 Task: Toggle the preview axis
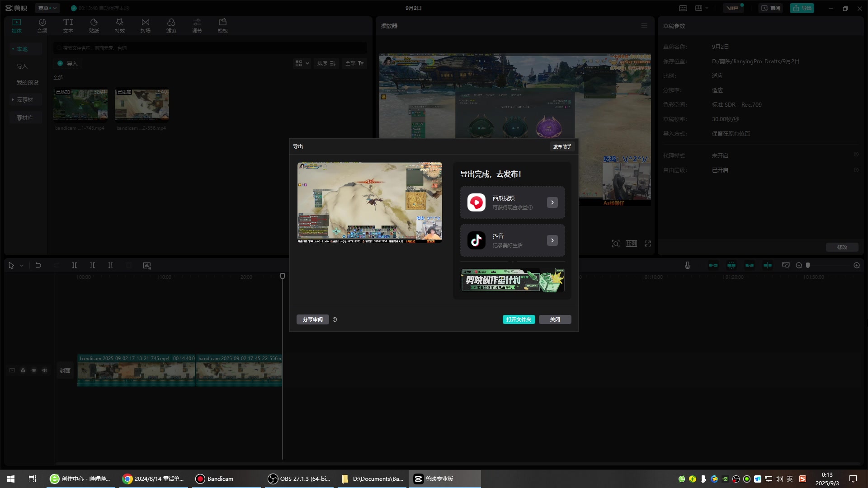[768, 265]
